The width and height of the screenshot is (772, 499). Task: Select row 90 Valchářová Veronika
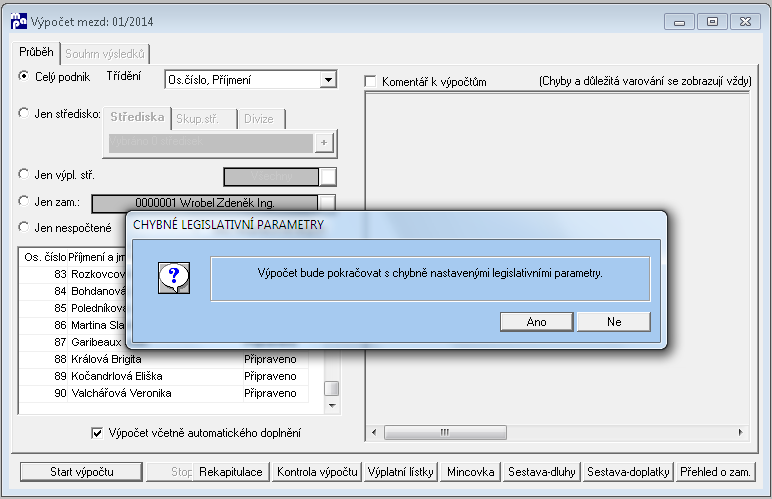164,393
